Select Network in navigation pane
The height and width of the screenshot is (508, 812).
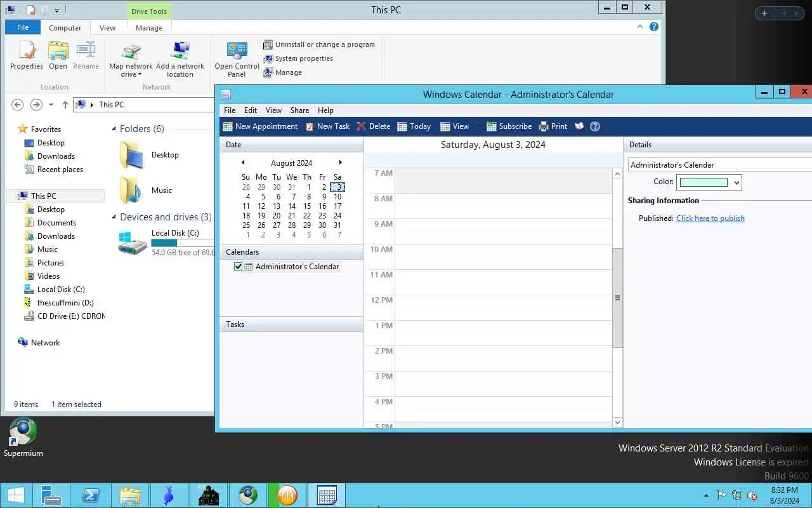pyautogui.click(x=39, y=343)
